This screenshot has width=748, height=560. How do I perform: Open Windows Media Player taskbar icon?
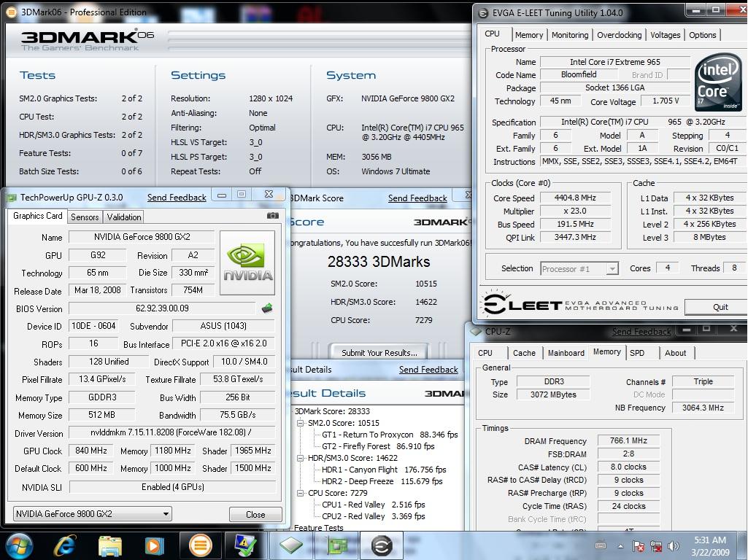pyautogui.click(x=154, y=545)
